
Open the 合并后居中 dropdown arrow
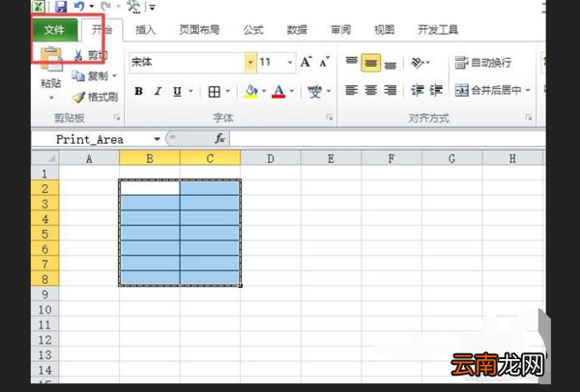pyautogui.click(x=528, y=90)
